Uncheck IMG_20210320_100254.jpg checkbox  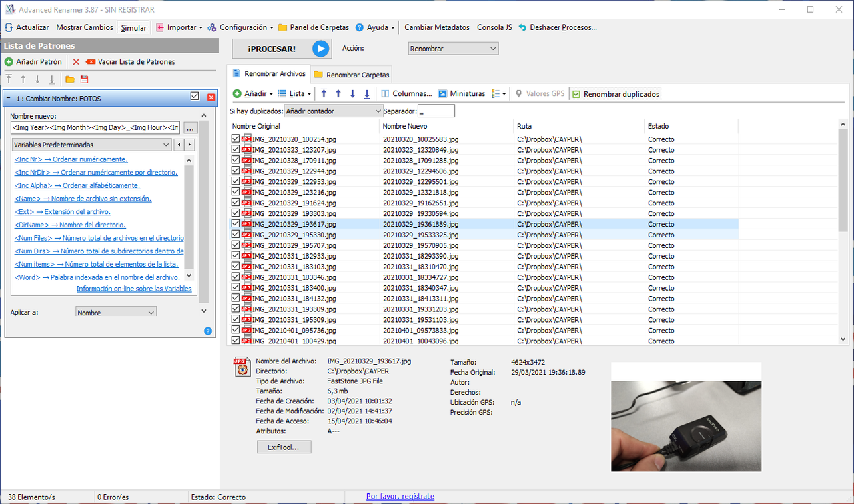click(x=235, y=139)
